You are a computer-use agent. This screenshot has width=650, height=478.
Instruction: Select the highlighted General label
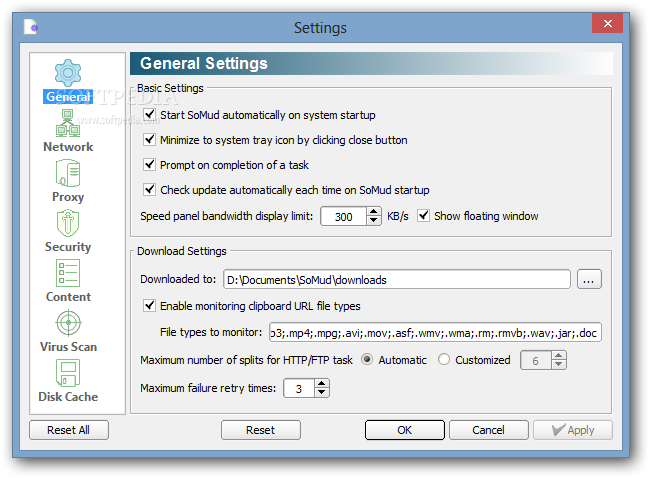coord(68,97)
